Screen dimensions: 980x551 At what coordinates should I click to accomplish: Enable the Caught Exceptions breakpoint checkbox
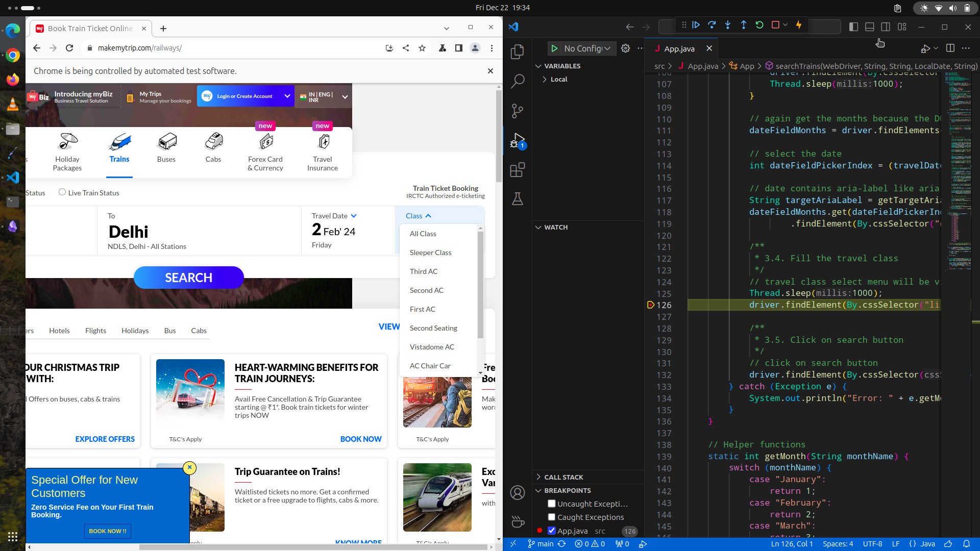tap(551, 517)
